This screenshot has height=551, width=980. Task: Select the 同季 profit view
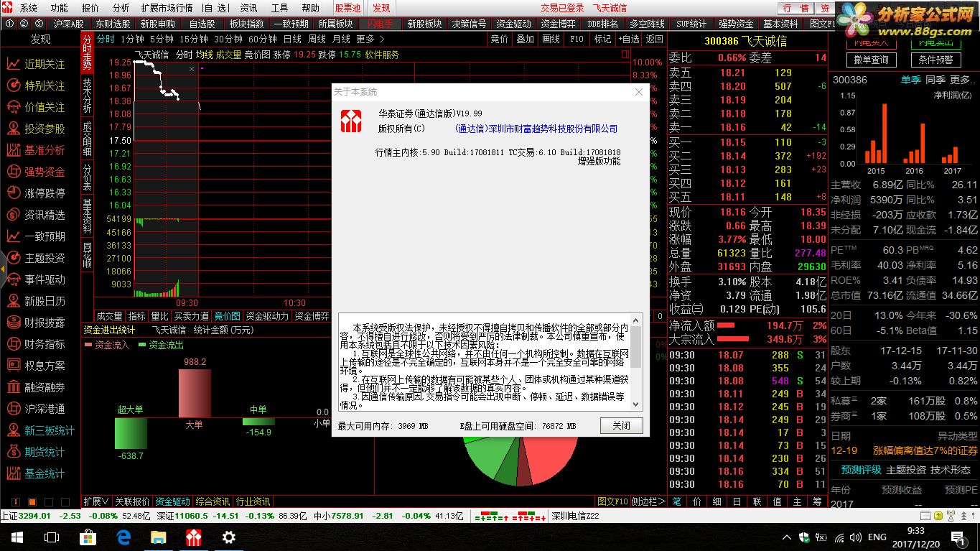(x=935, y=80)
